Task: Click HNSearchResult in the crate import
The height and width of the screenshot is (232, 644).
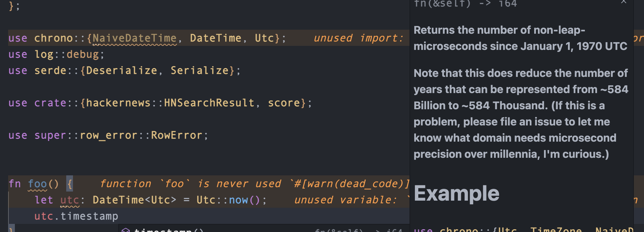Action: click(x=209, y=103)
